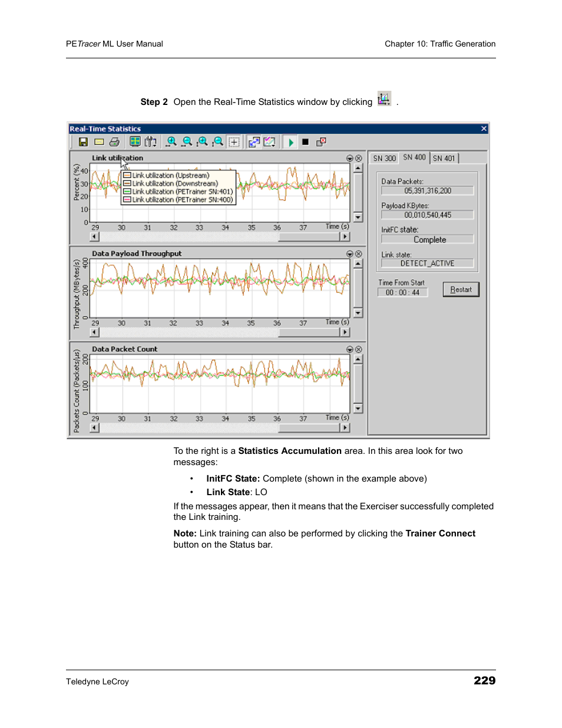The image size is (562, 728).
Task: Click Link utilization horizontal scroll left arrow
Action: [95, 237]
